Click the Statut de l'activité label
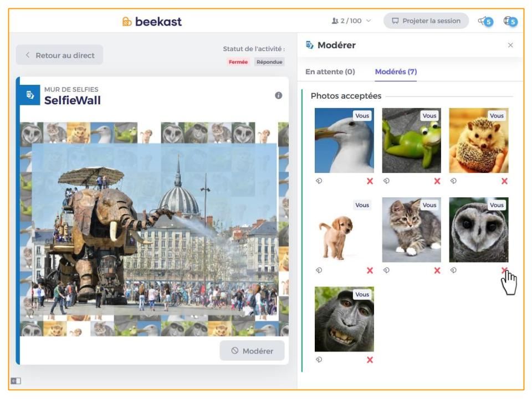The height and width of the screenshot is (399, 532). point(254,49)
